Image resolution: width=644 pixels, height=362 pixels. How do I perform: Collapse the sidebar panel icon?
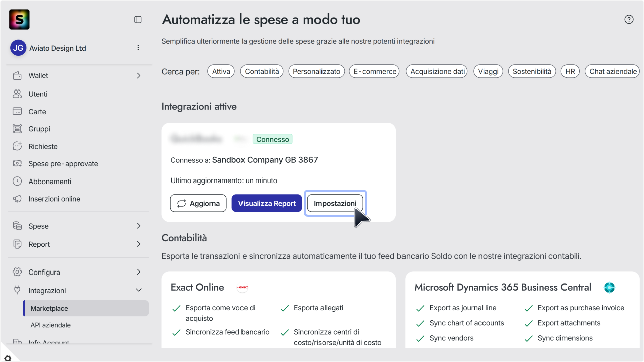click(x=138, y=20)
